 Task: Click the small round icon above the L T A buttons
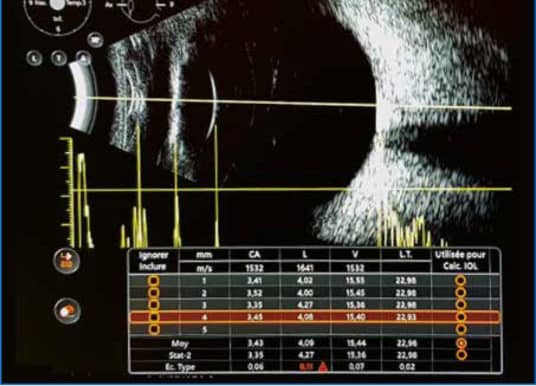[x=95, y=40]
